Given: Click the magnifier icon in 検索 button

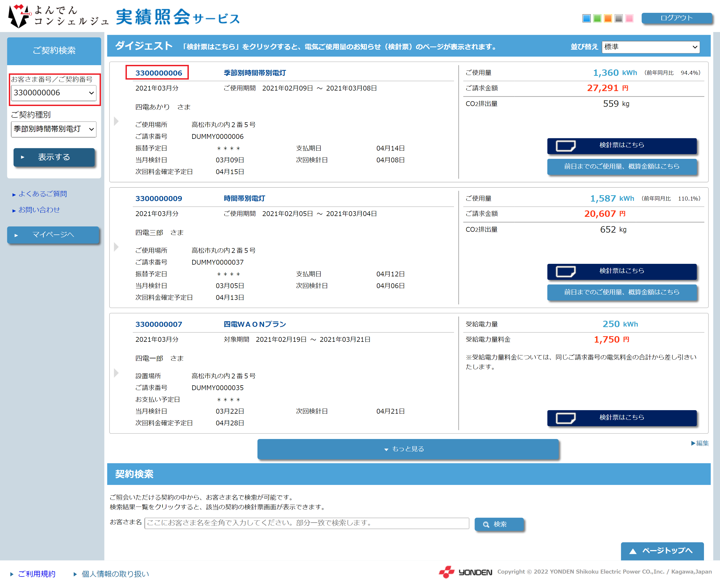Looking at the screenshot, I should point(486,524).
